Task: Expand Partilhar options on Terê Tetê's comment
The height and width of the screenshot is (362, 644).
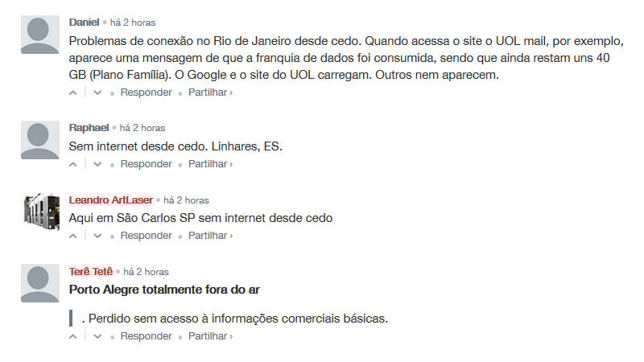Action: (210, 336)
